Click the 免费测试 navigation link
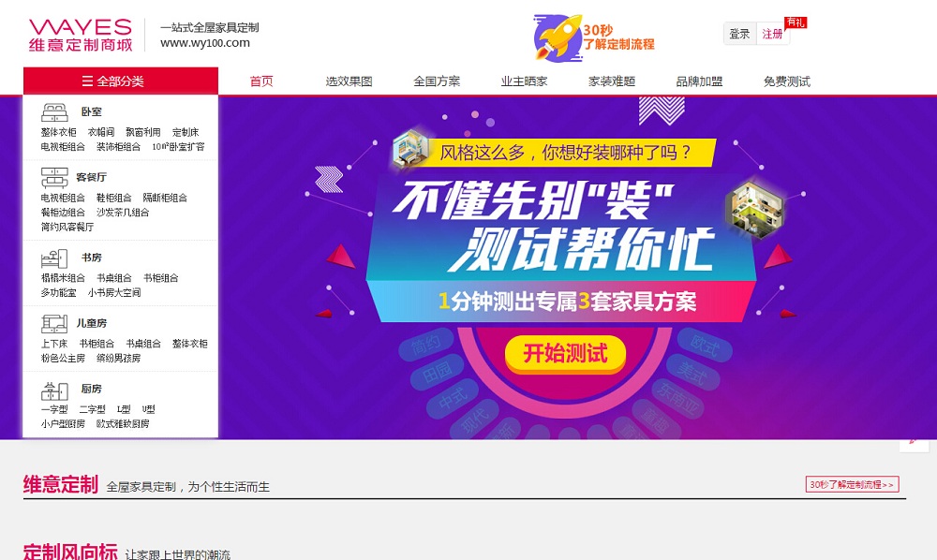Image resolution: width=937 pixels, height=560 pixels. (x=787, y=81)
